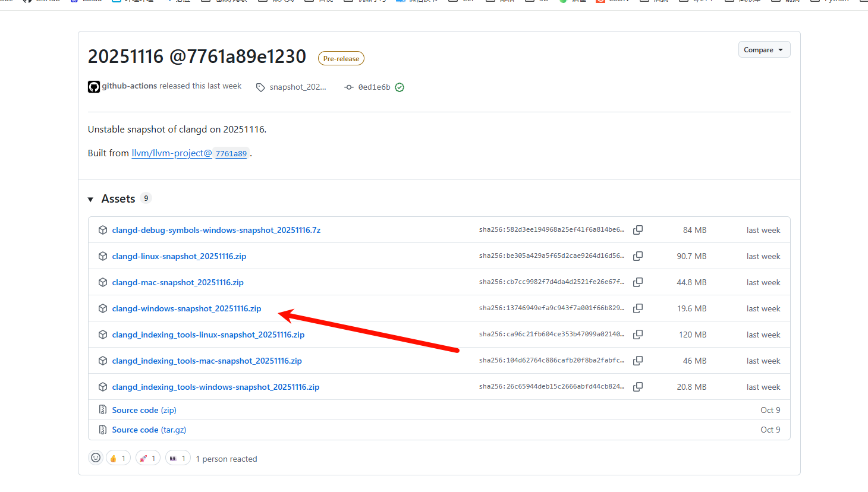The height and width of the screenshot is (492, 868).
Task: Click the github-actions avatar icon
Action: pyautogui.click(x=94, y=87)
